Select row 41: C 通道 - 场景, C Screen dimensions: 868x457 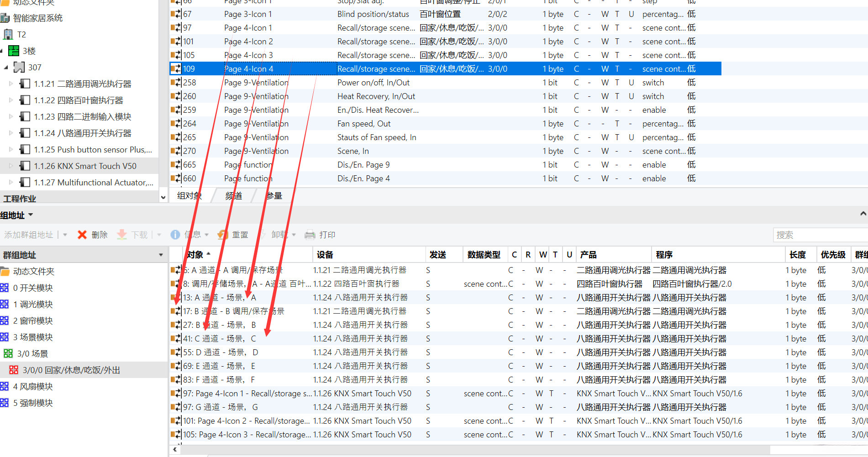point(519,339)
